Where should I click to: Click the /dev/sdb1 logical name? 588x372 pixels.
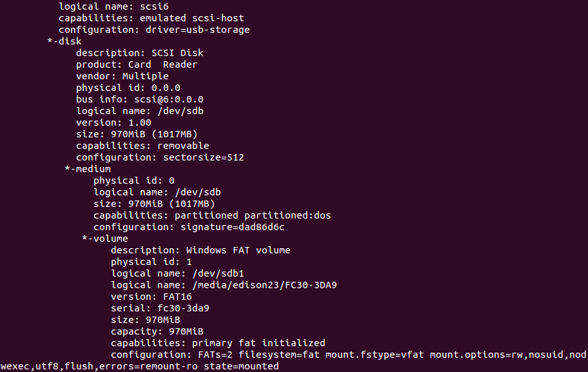[x=219, y=273]
